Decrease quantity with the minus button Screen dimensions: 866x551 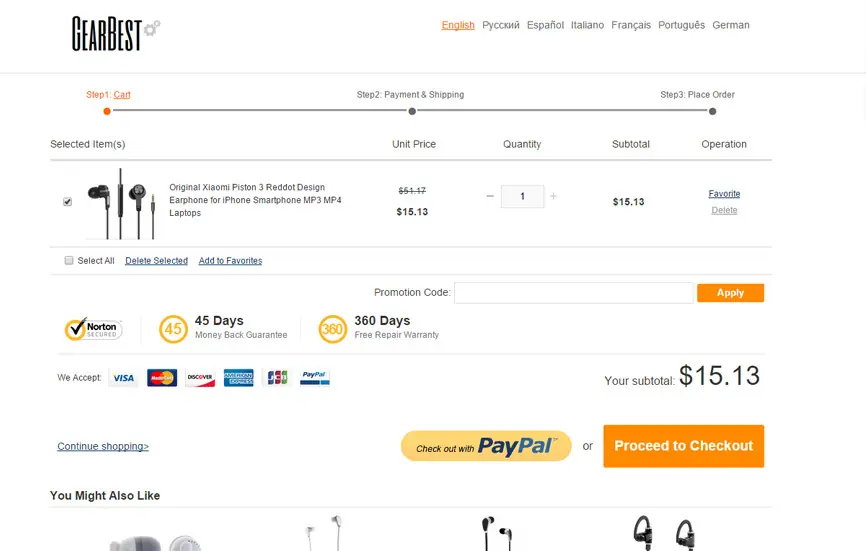coord(490,197)
